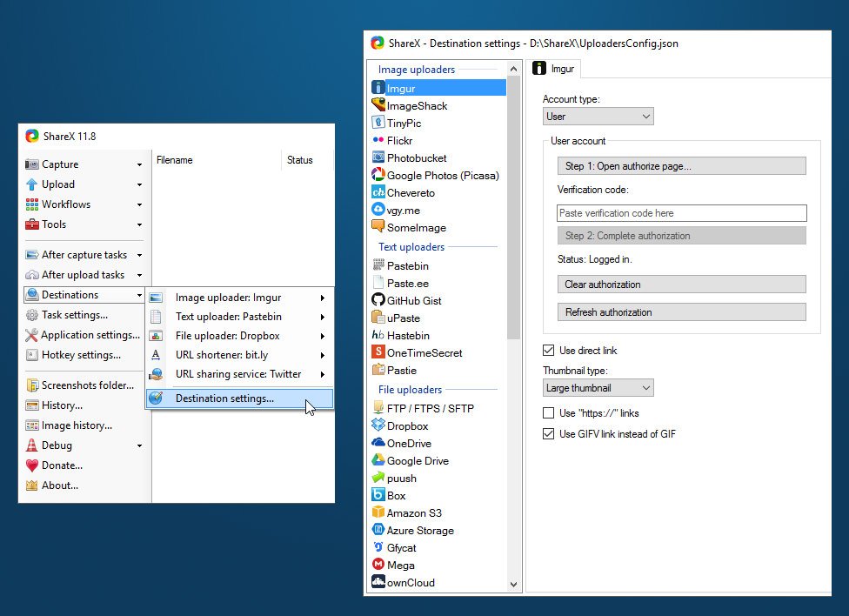Click the Dropbox uploader icon
This screenshot has width=849, height=616.
click(x=378, y=425)
